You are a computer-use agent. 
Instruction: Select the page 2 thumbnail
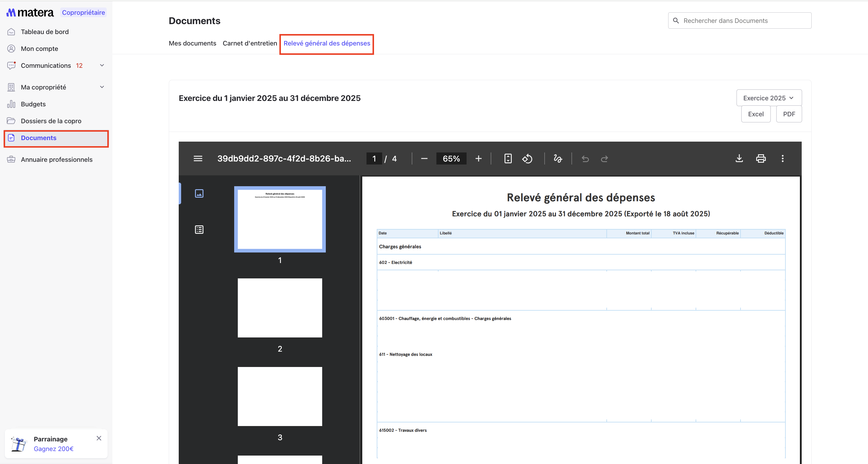click(x=280, y=308)
